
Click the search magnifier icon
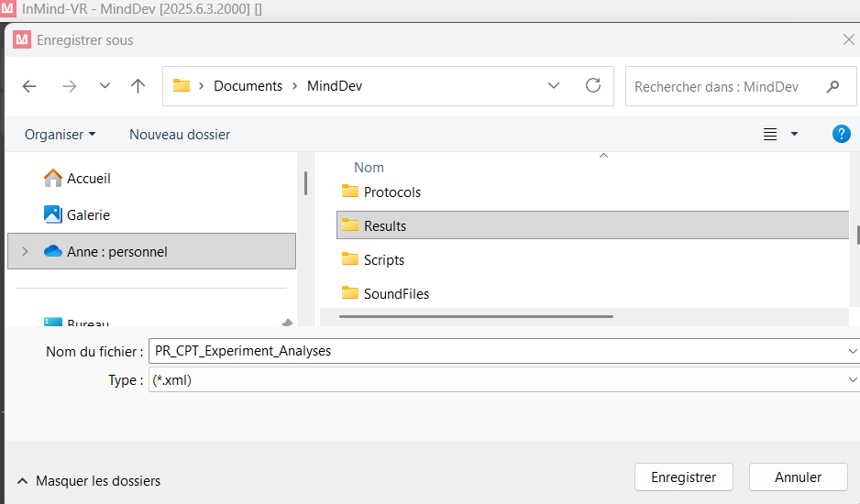832,86
